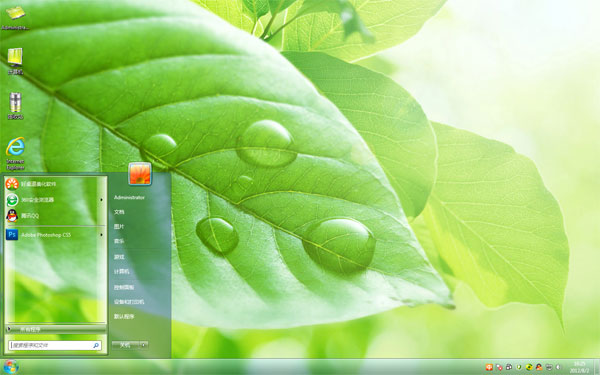Click the green shield tray icon

click(x=519, y=367)
